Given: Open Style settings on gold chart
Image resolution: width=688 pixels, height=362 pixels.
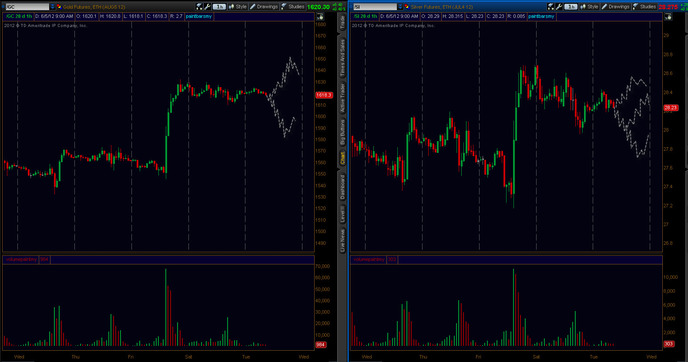Looking at the screenshot, I should click(x=238, y=7).
